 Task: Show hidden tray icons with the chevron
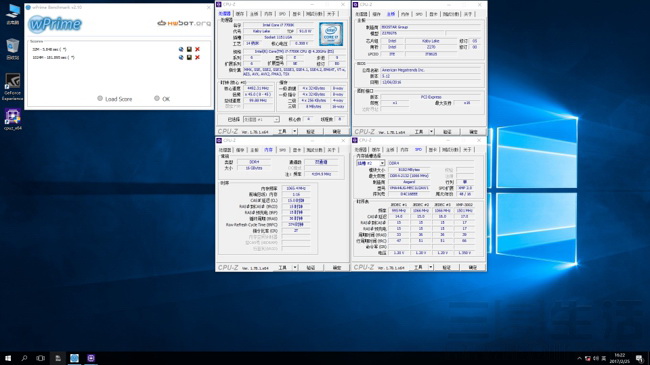[579, 358]
